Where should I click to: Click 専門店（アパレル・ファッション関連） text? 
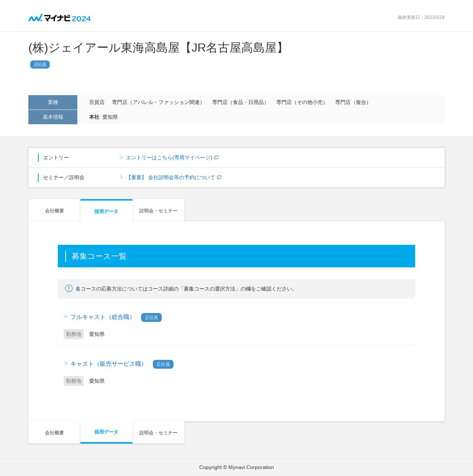coord(158,102)
